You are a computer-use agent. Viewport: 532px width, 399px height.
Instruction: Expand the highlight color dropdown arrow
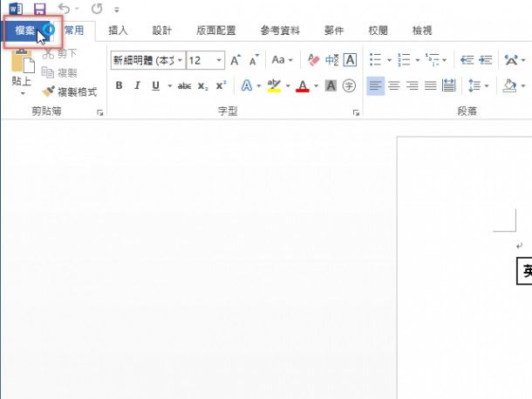[288, 86]
